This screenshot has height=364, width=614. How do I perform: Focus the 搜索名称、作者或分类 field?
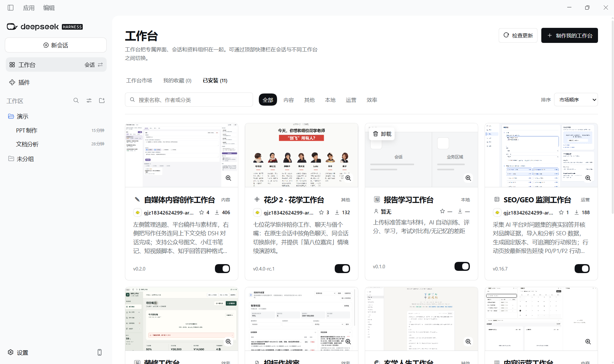coord(189,100)
